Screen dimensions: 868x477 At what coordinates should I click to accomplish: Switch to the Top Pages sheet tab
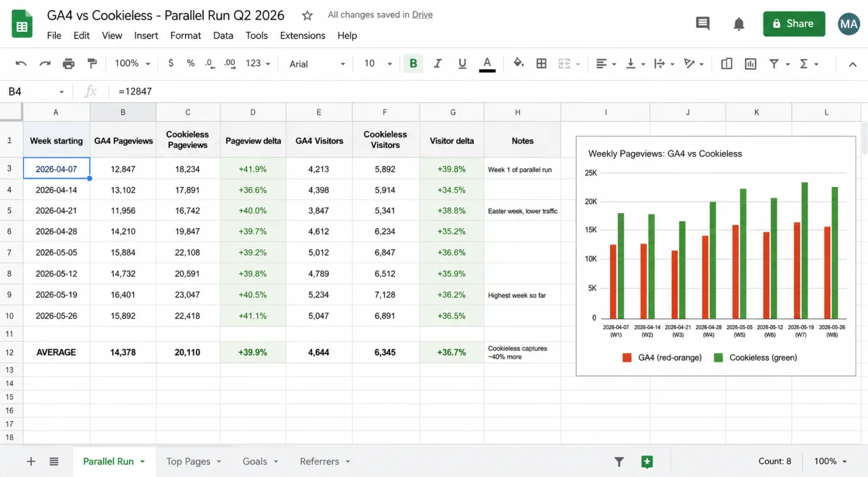[193, 461]
